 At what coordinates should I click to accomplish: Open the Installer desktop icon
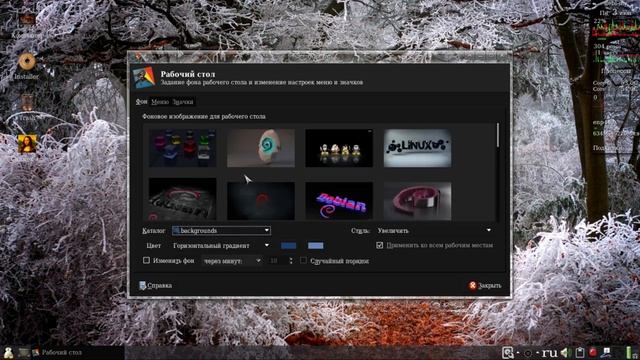[x=27, y=62]
